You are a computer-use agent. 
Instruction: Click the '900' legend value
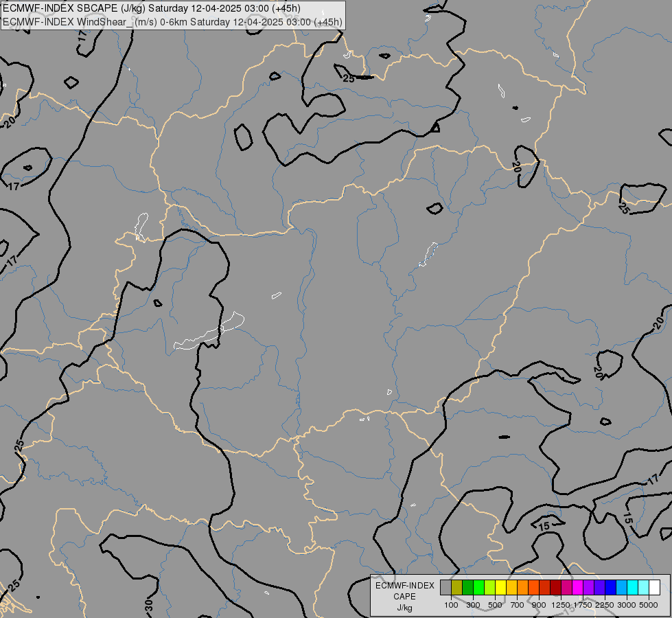pyautogui.click(x=539, y=605)
